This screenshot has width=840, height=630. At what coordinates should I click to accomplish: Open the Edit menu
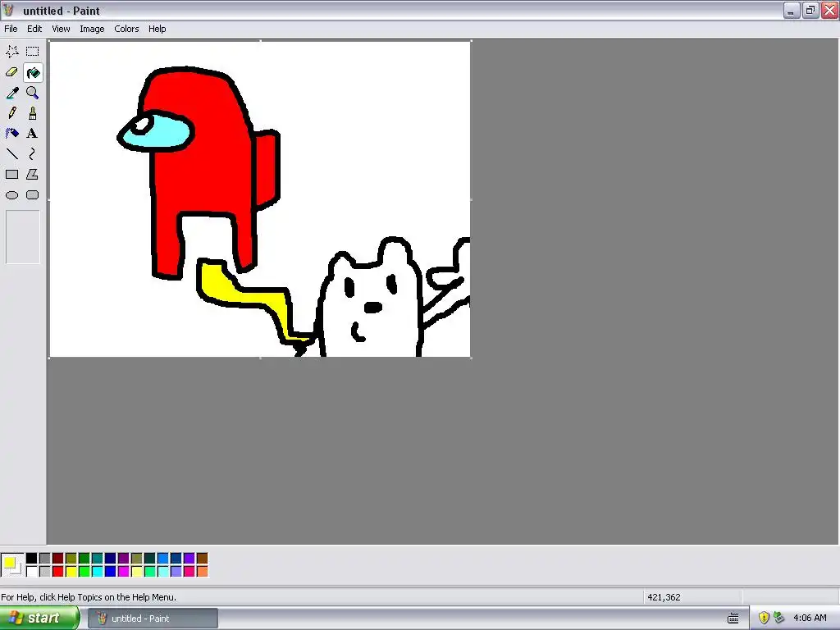pyautogui.click(x=34, y=29)
